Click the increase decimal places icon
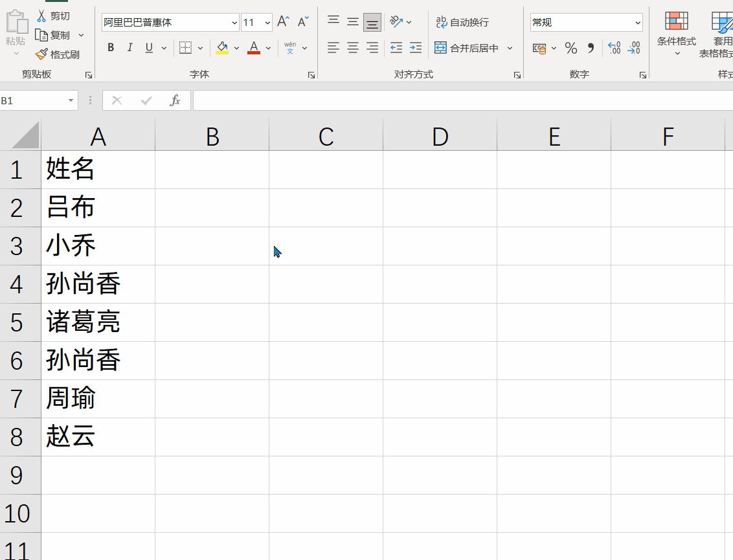Screen dimensions: 733x560 pyautogui.click(x=615, y=47)
